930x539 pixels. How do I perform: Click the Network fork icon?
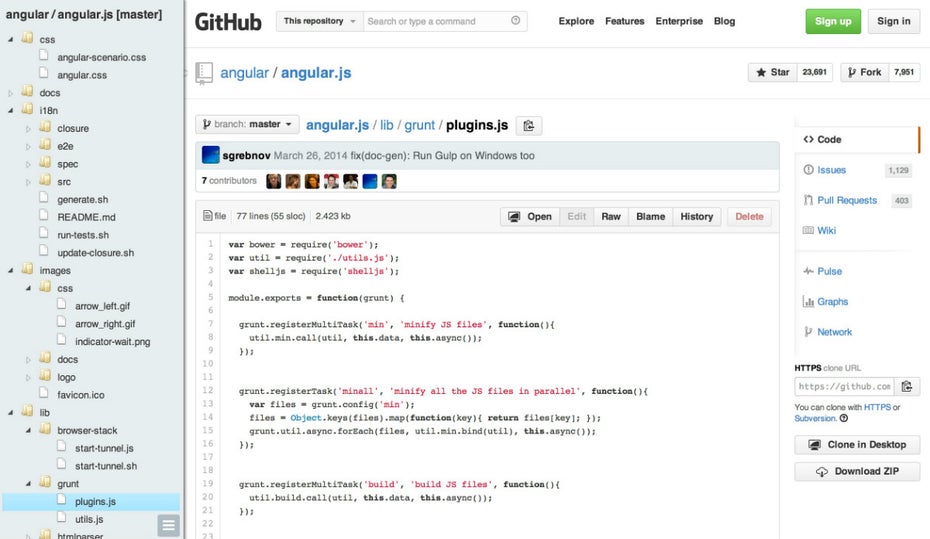(x=808, y=331)
